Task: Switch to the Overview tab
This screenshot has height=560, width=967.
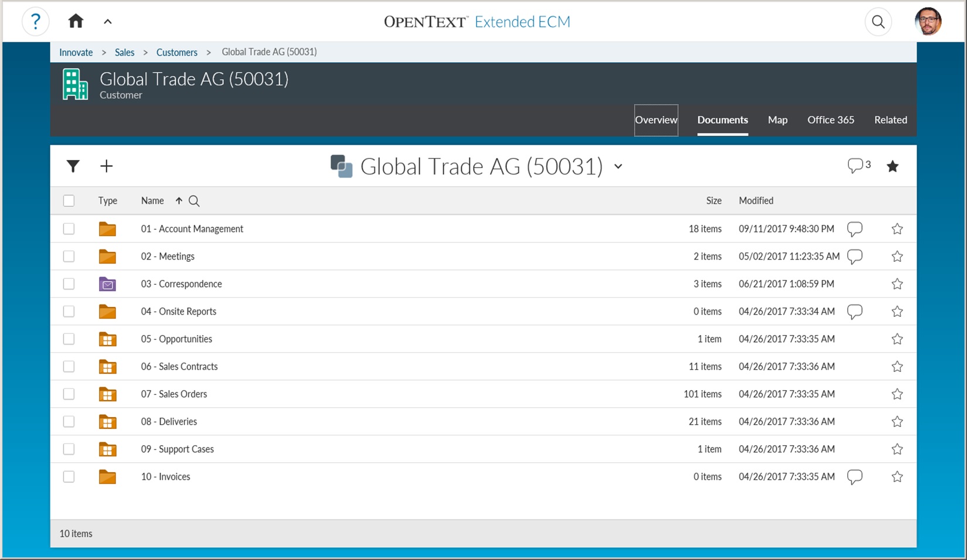Action: [x=656, y=120]
